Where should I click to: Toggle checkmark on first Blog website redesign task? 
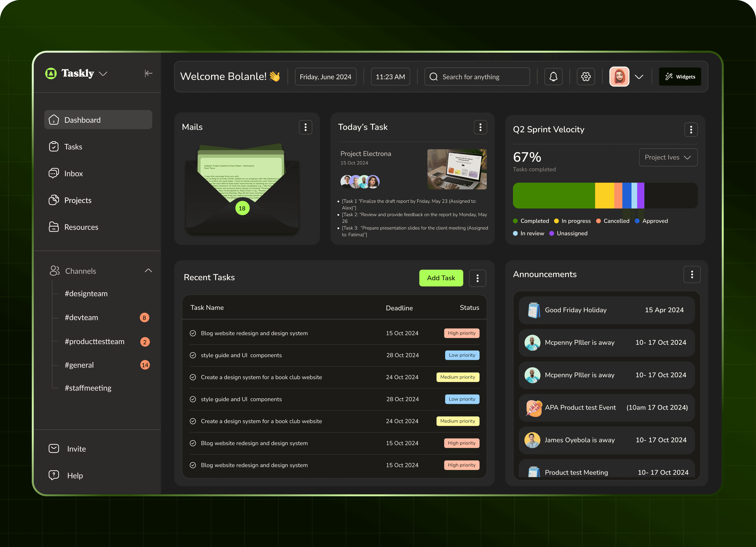point(193,333)
